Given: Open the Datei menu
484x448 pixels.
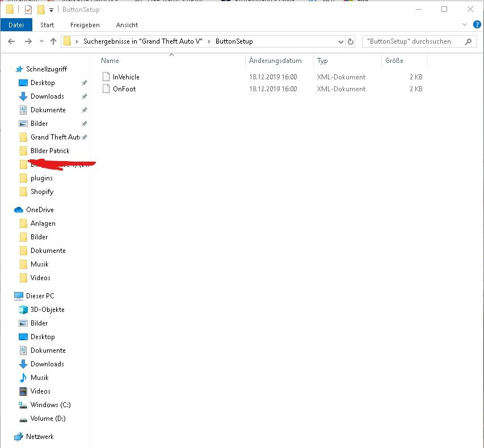Looking at the screenshot, I should (16, 25).
